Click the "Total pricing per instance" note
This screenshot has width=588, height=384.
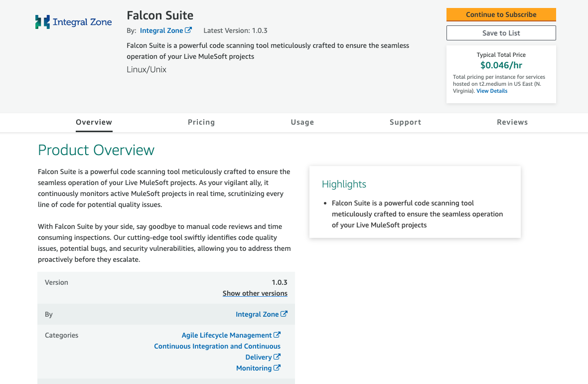coord(499,84)
